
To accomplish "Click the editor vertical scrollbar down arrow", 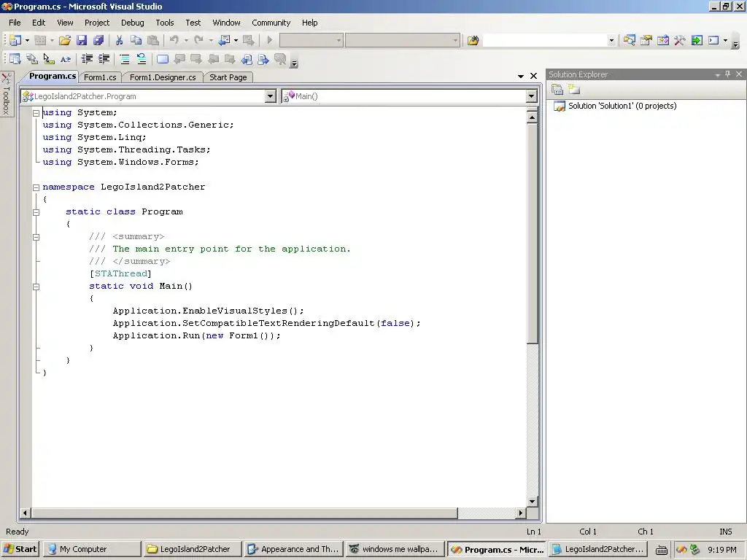I will pos(532,501).
